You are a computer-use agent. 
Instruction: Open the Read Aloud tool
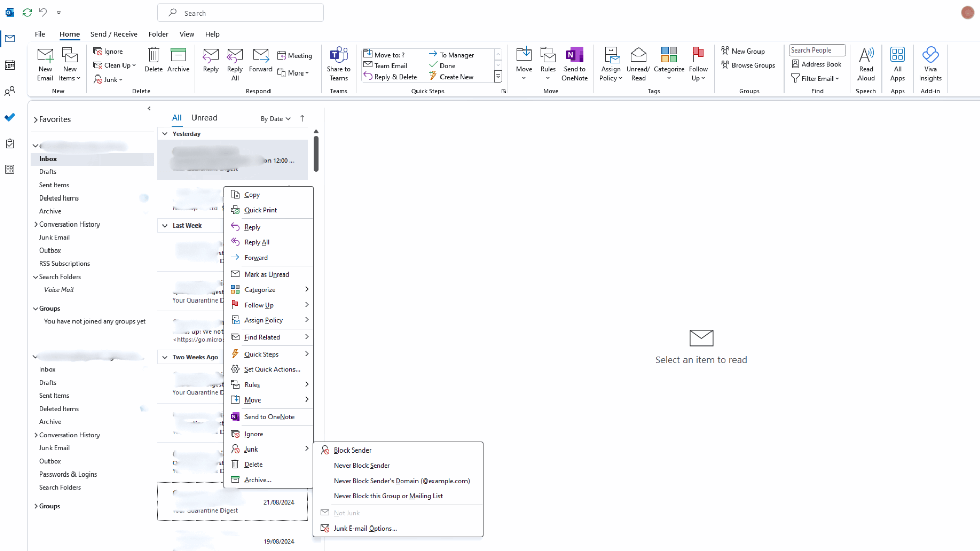coord(866,63)
